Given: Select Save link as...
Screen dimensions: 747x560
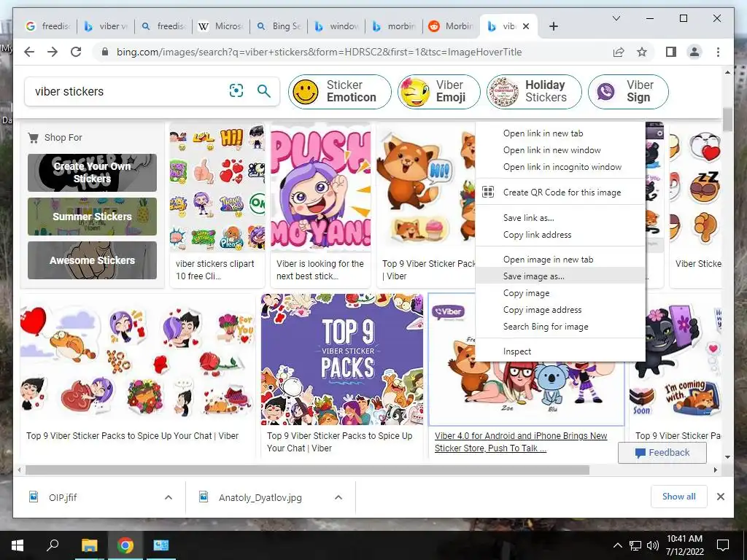Looking at the screenshot, I should tap(560, 217).
